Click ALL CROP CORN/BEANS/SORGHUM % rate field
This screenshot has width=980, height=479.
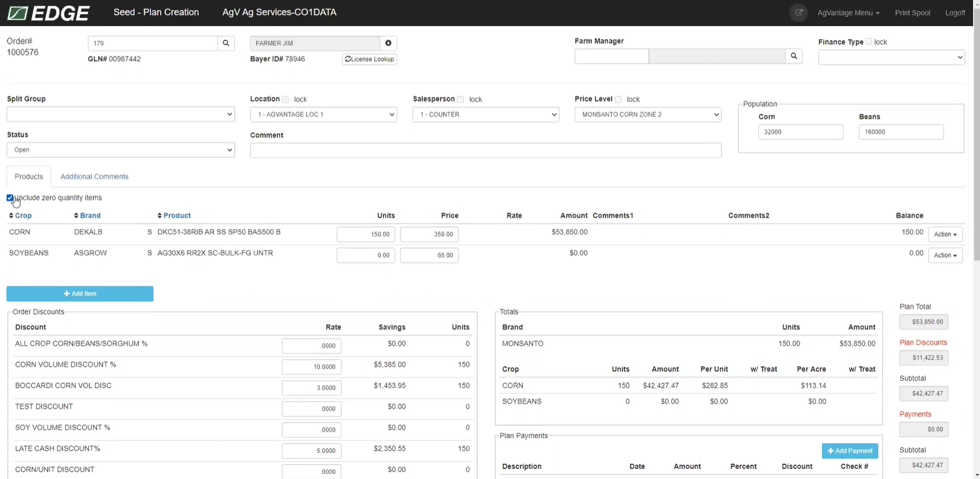click(x=311, y=345)
